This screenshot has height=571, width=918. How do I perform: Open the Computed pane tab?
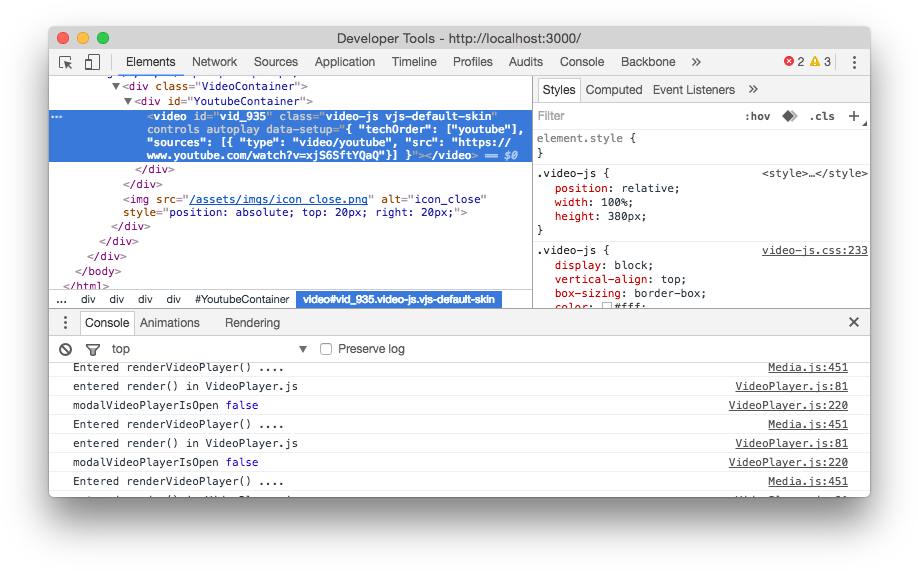point(614,90)
